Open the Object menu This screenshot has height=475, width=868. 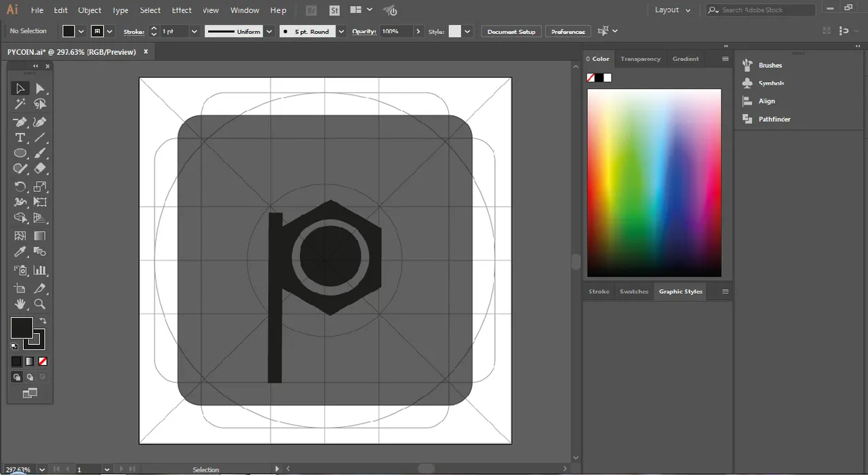point(90,10)
